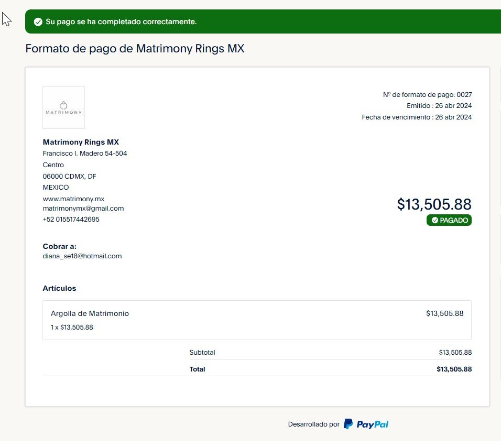
Task: Click the payment format number 0027
Action: point(464,95)
